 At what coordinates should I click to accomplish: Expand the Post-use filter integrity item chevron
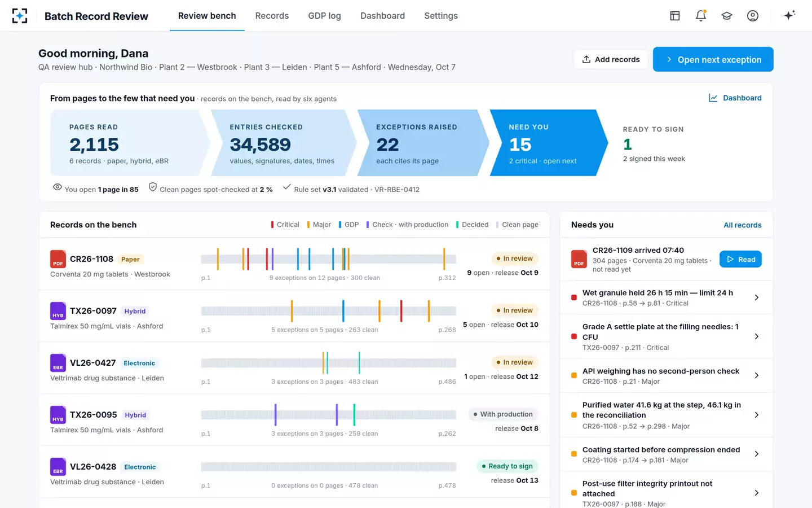coord(757,493)
